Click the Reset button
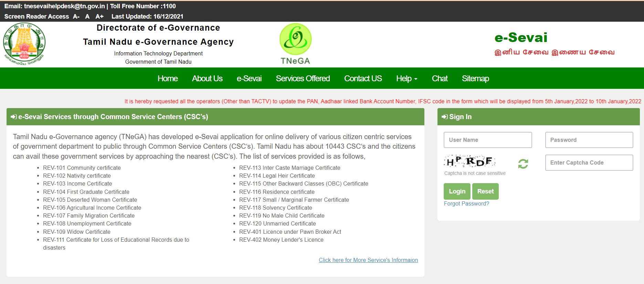Viewport: 644px width, 284px height. (485, 191)
